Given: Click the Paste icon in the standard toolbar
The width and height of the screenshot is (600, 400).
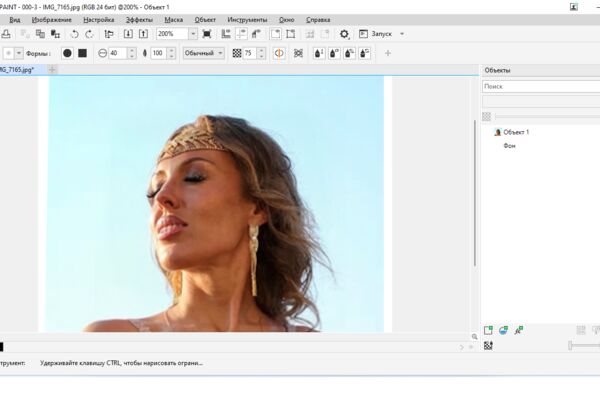Looking at the screenshot, I should 55,34.
